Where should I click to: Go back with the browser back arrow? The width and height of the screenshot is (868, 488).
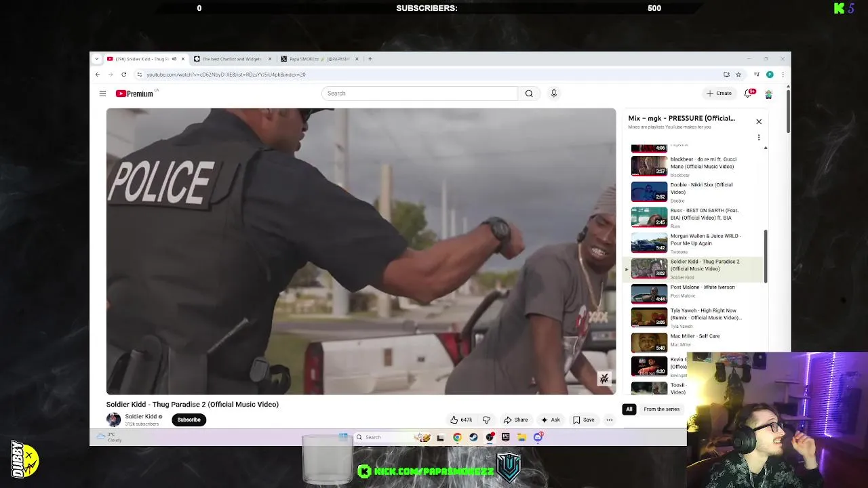(98, 75)
